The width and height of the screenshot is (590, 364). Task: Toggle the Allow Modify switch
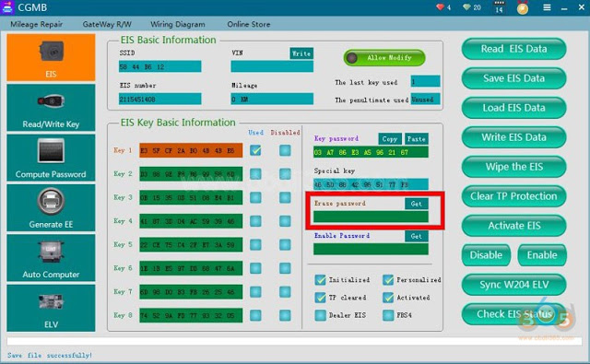coord(384,57)
